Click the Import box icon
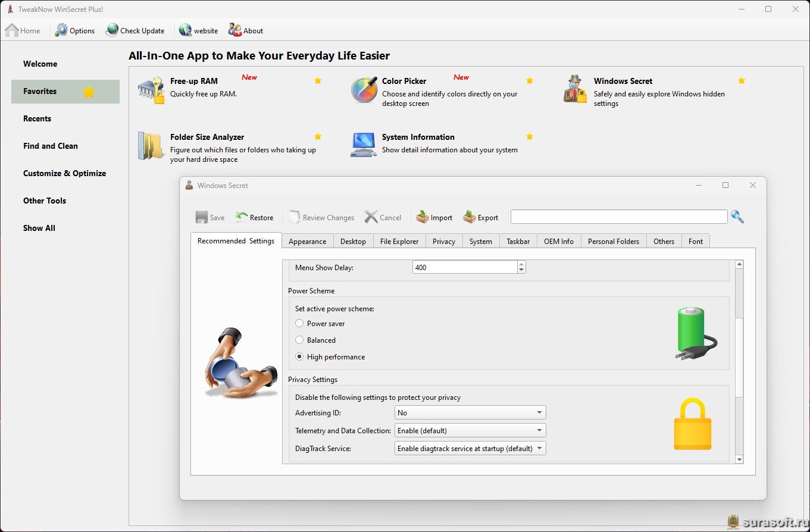 (423, 217)
